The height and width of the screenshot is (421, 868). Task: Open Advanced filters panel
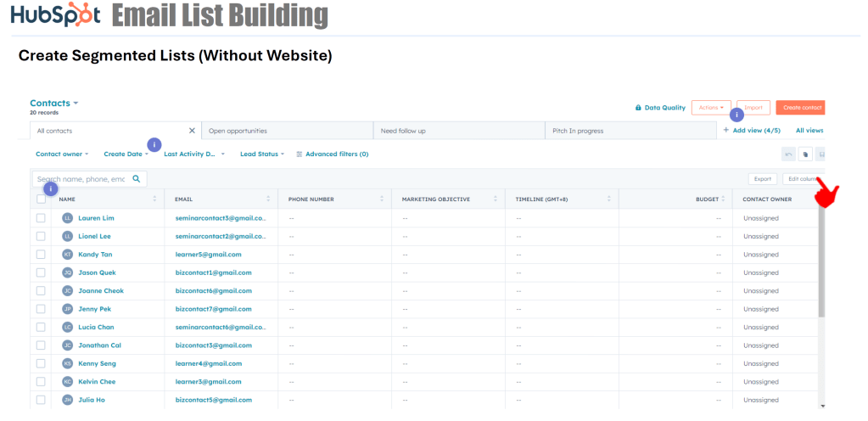pos(332,154)
